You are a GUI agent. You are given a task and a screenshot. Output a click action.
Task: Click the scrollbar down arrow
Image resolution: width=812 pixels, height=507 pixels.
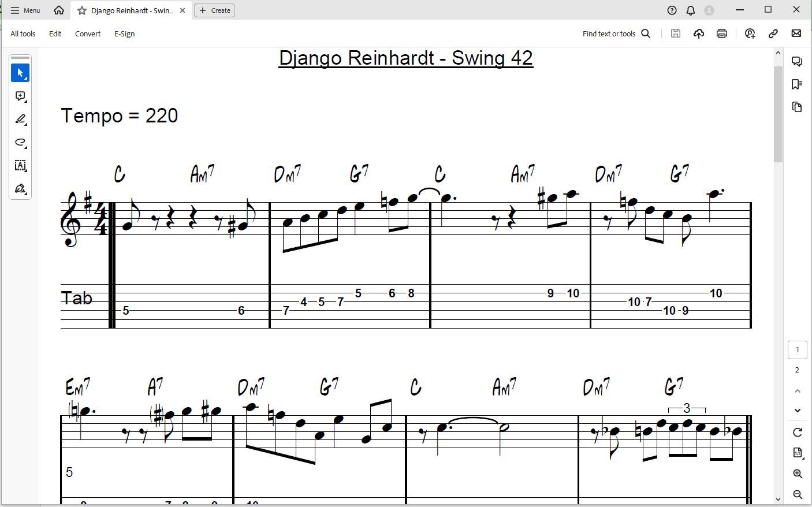(779, 499)
